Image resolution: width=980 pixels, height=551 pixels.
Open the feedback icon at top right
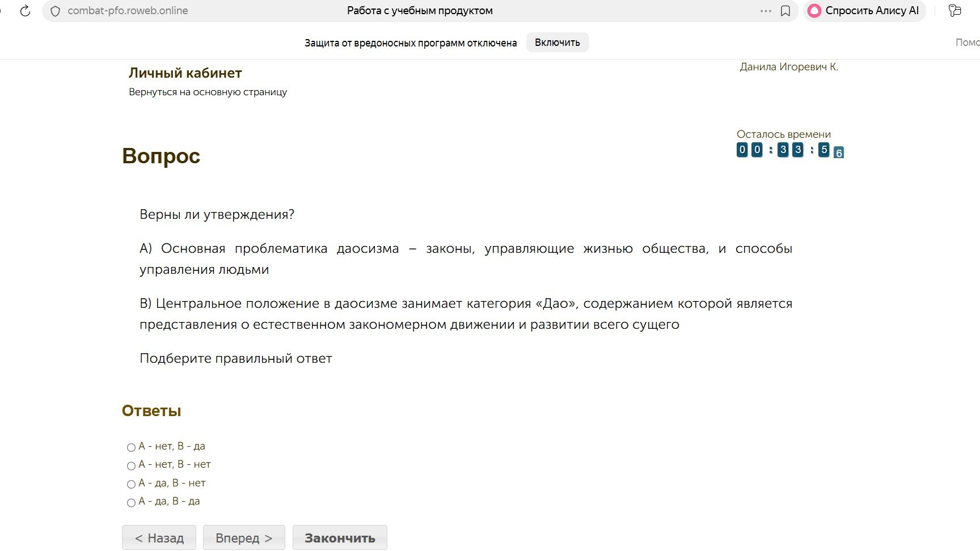click(x=955, y=11)
